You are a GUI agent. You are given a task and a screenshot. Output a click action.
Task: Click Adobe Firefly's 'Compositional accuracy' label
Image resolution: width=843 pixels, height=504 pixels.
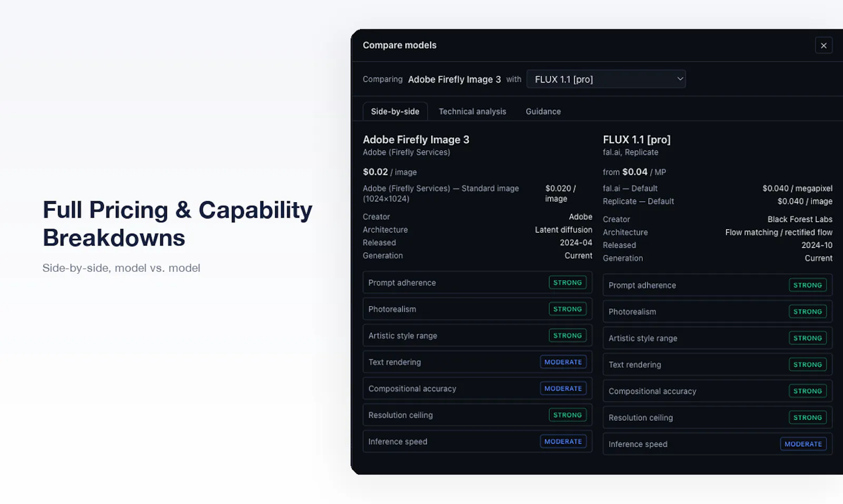[x=412, y=389]
